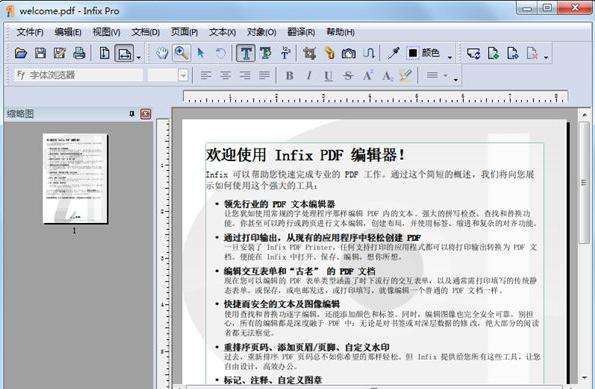
Task: Click the insert page icon with green plus
Action: coord(493,53)
